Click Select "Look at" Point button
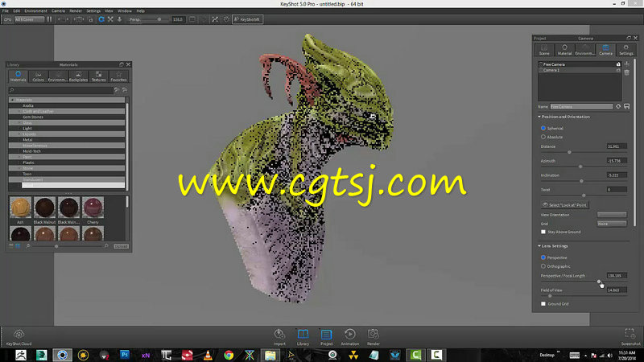644x362 pixels. click(x=565, y=205)
